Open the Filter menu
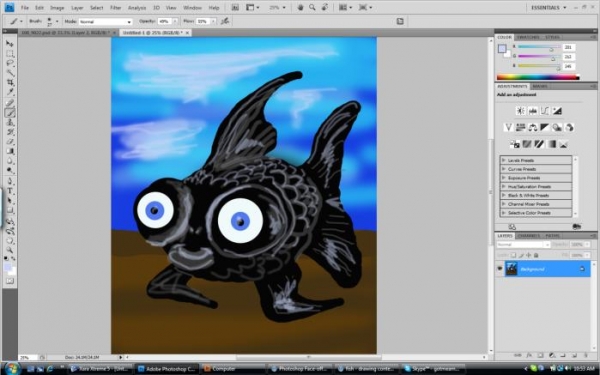The height and width of the screenshot is (375, 600). pos(116,8)
